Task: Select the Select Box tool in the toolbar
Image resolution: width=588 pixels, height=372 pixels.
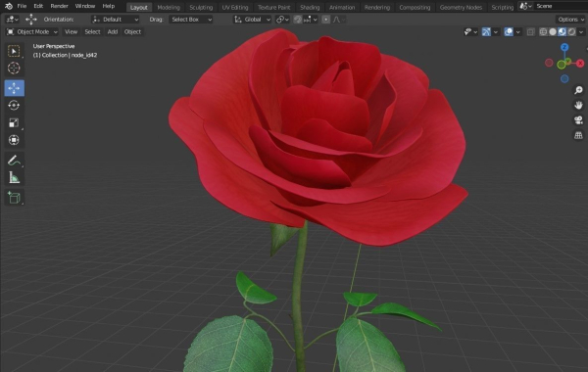Action: coord(15,51)
